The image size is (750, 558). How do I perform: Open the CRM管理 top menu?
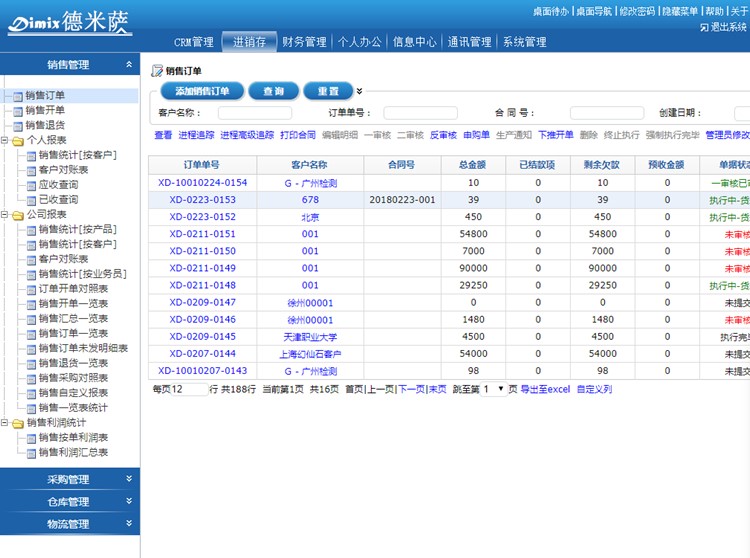point(194,42)
